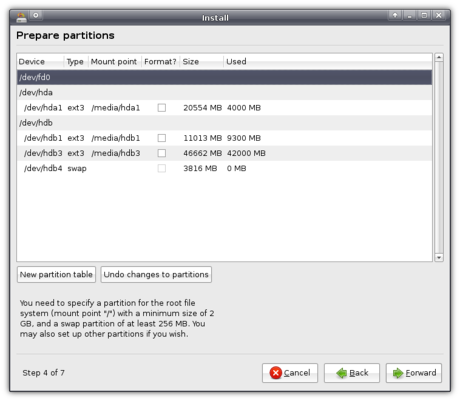Check the Format box for /dev/hdb3
Screen dimensions: 460x401
point(162,153)
